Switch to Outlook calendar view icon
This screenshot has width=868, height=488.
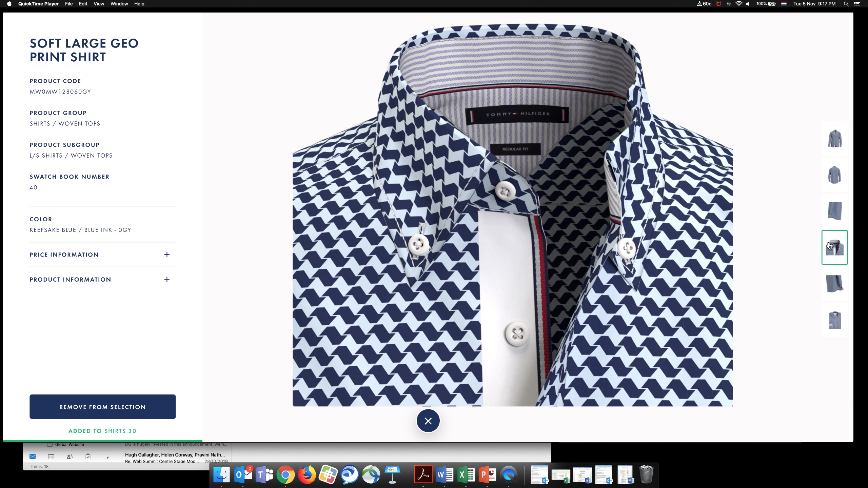pyautogui.click(x=51, y=456)
